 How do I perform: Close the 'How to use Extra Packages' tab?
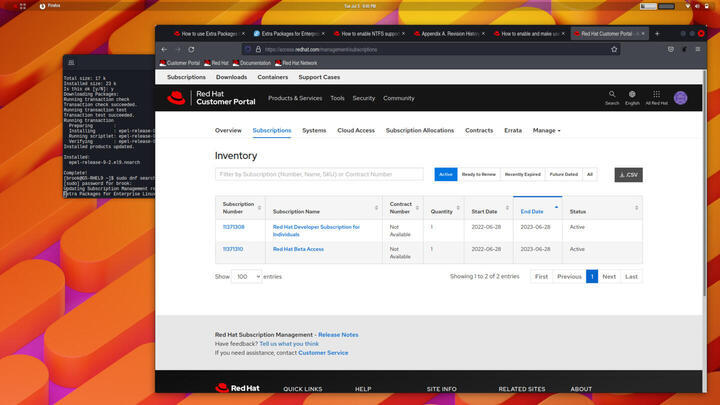pos(243,34)
